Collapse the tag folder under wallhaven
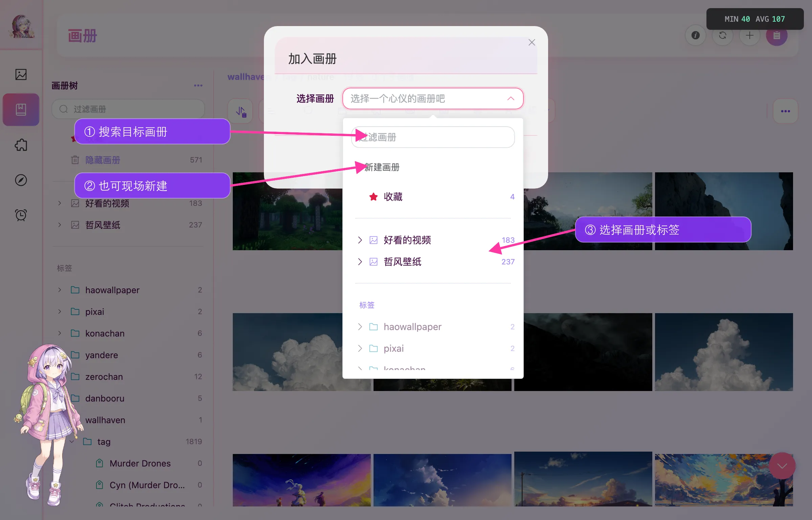 [x=72, y=441]
